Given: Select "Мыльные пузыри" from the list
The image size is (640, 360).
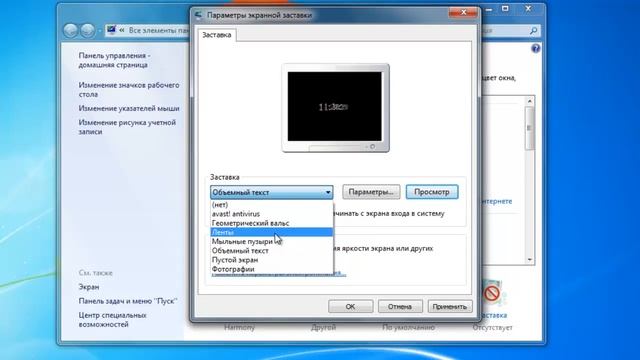Looking at the screenshot, I should [x=271, y=242].
